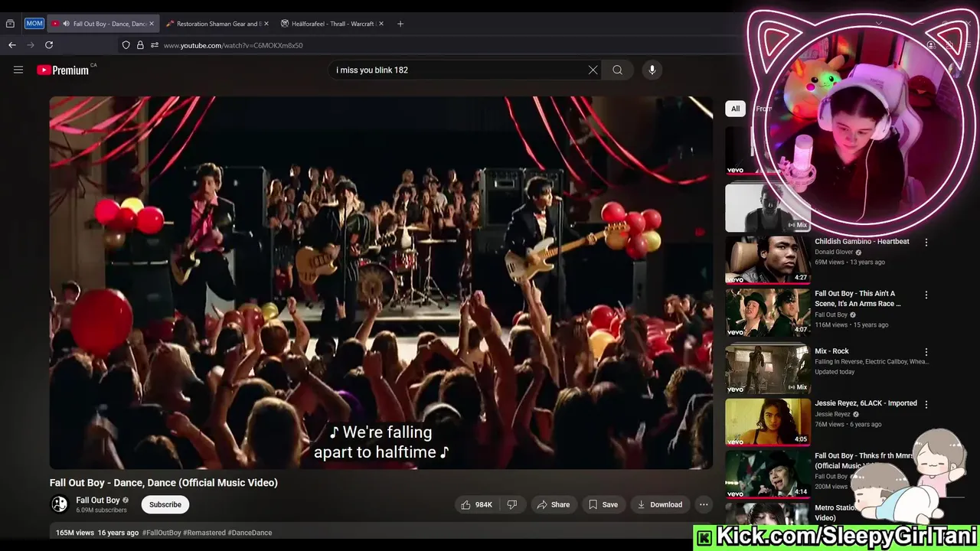Screen dimensions: 980x551
Task: Open Childish Gambino Heartbeat thumbnail
Action: point(768,260)
